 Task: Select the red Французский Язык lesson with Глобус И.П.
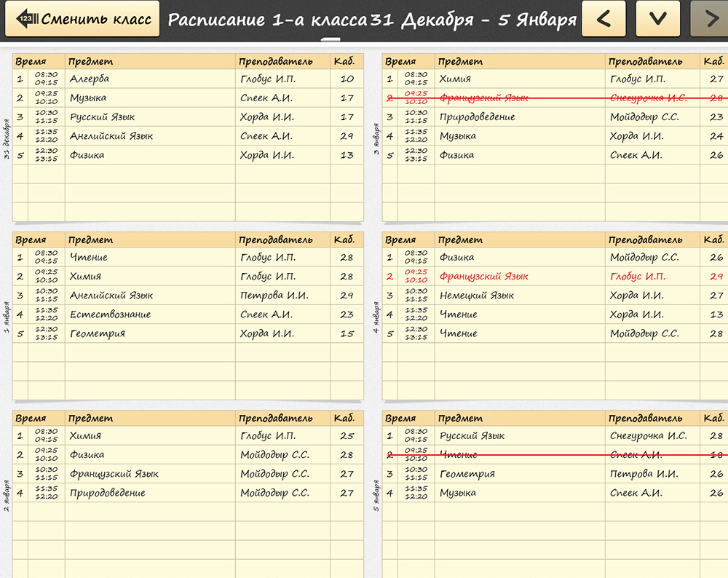click(x=555, y=276)
